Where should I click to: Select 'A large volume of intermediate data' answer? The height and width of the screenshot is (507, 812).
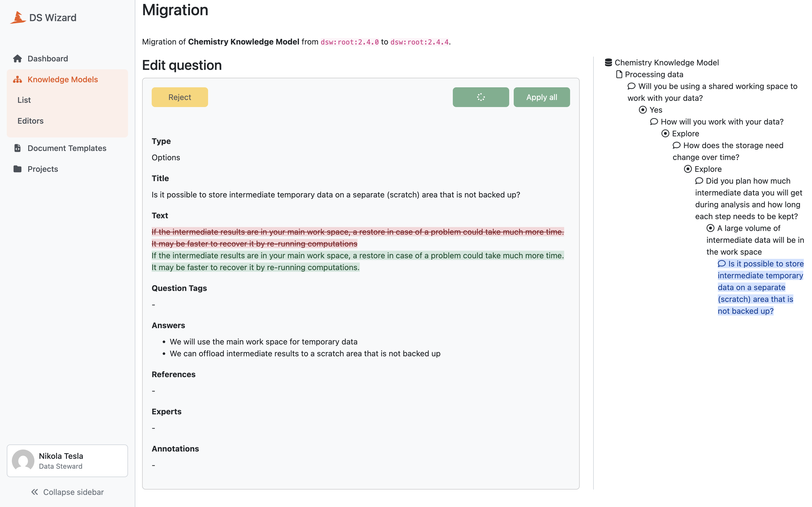(710, 228)
